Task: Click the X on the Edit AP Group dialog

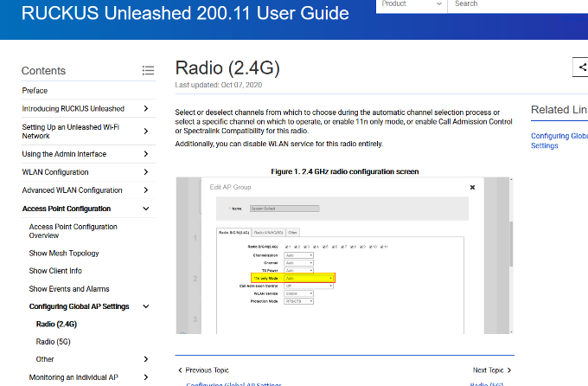Action: [x=472, y=186]
